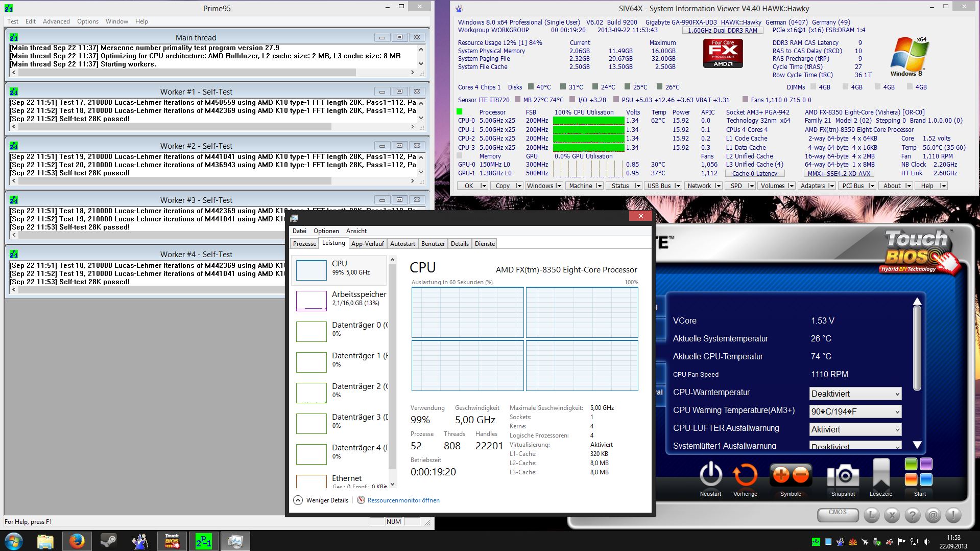Open the Main thread window's system menu icon
Image resolution: width=980 pixels, height=551 pixels.
click(14, 37)
